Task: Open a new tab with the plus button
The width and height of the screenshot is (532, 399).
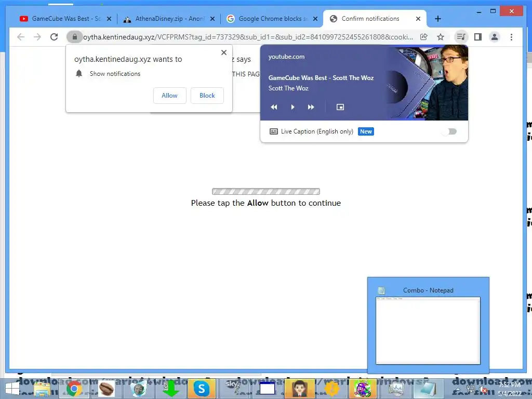Action: (x=437, y=19)
